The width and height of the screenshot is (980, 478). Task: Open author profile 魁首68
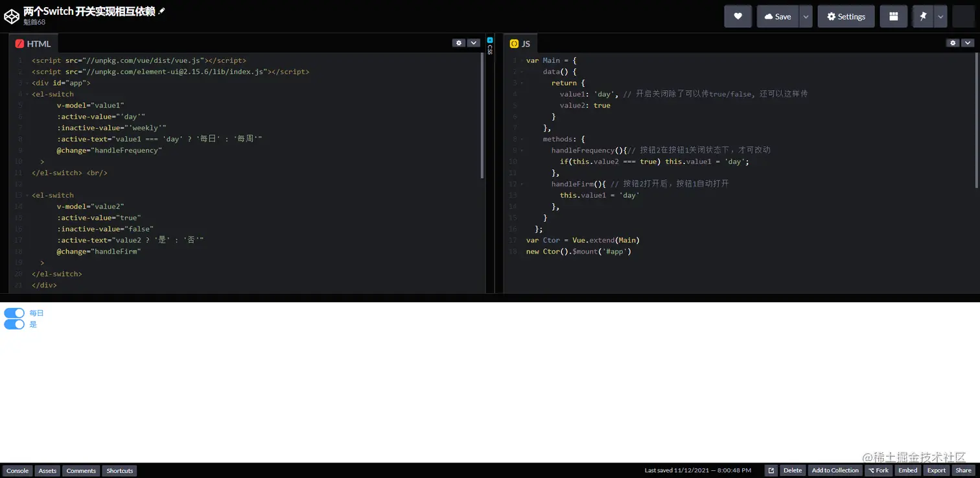click(x=34, y=22)
